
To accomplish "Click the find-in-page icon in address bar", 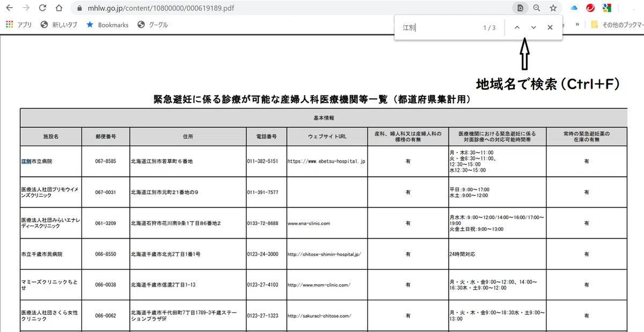I will 520,8.
